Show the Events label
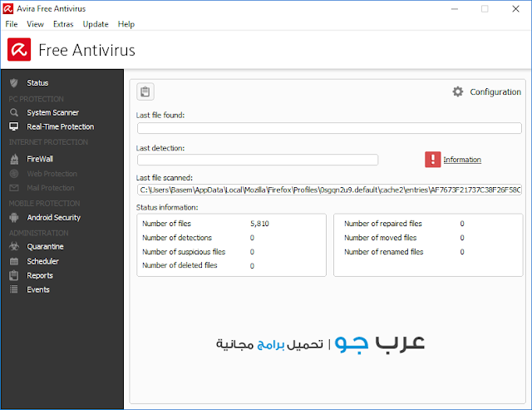This screenshot has width=532, height=410. pyautogui.click(x=38, y=289)
